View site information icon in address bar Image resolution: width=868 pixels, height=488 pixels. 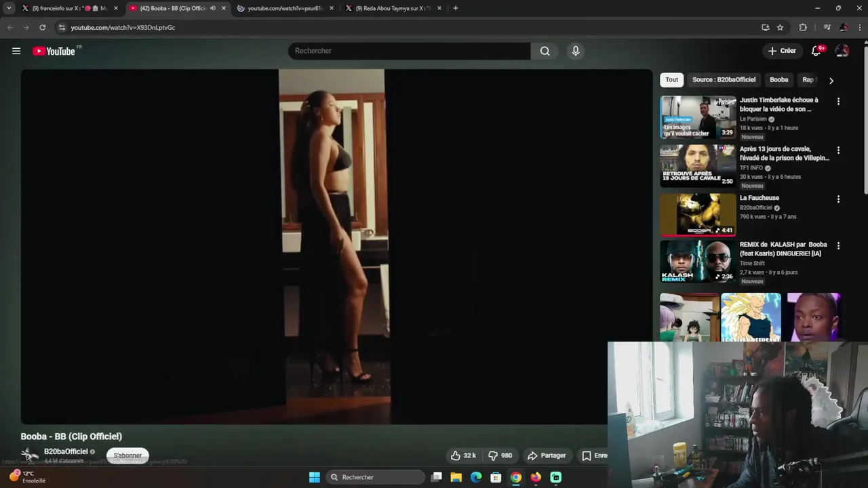62,27
